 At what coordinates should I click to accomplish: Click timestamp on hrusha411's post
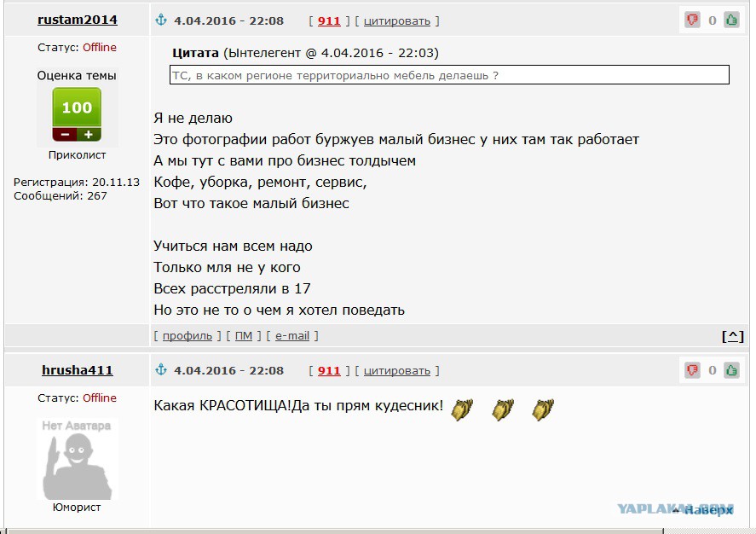point(228,370)
